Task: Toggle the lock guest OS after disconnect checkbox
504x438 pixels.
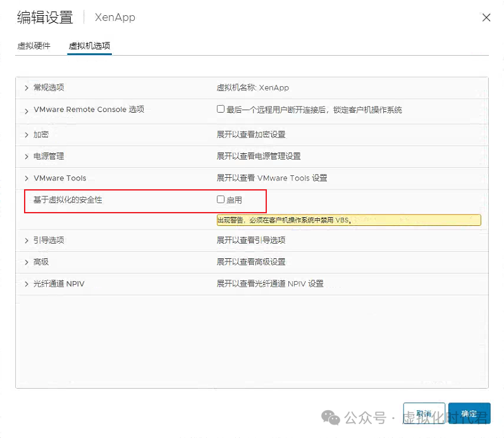Action: (221, 109)
